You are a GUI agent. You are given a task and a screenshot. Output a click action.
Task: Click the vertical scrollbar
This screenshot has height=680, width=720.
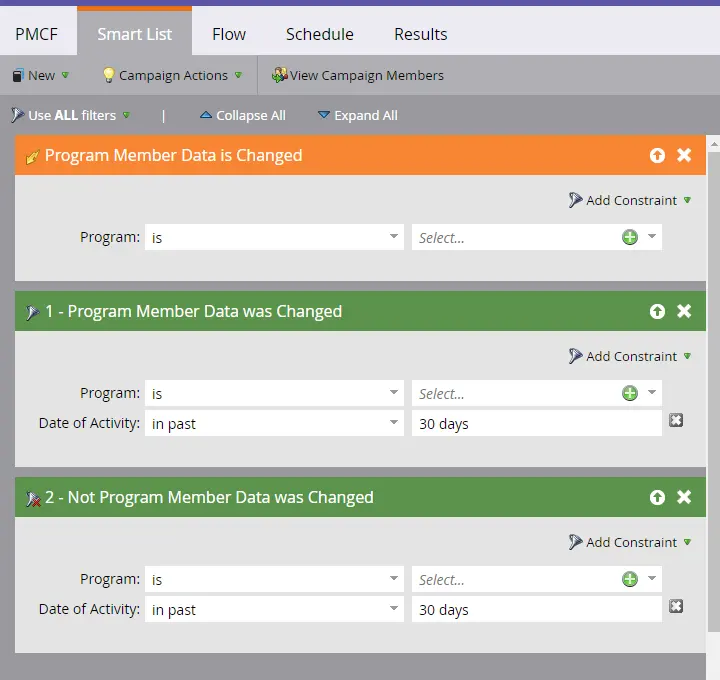coord(714,392)
